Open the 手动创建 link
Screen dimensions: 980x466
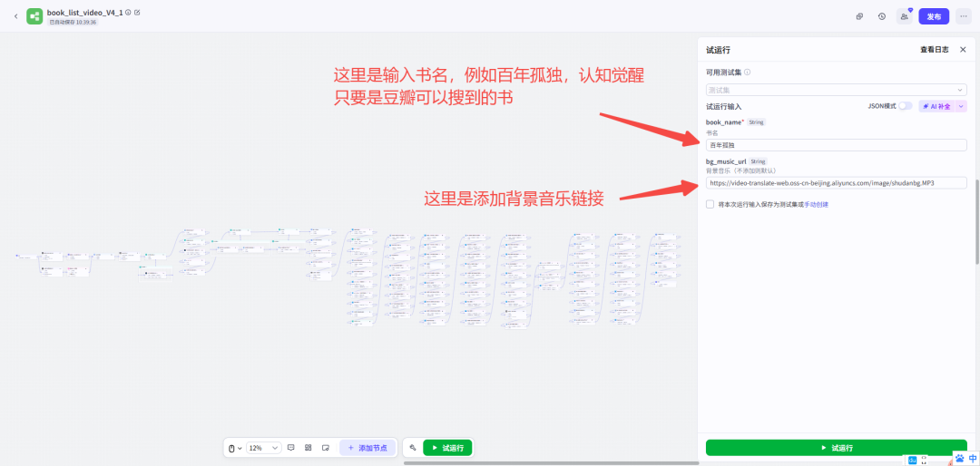point(817,204)
